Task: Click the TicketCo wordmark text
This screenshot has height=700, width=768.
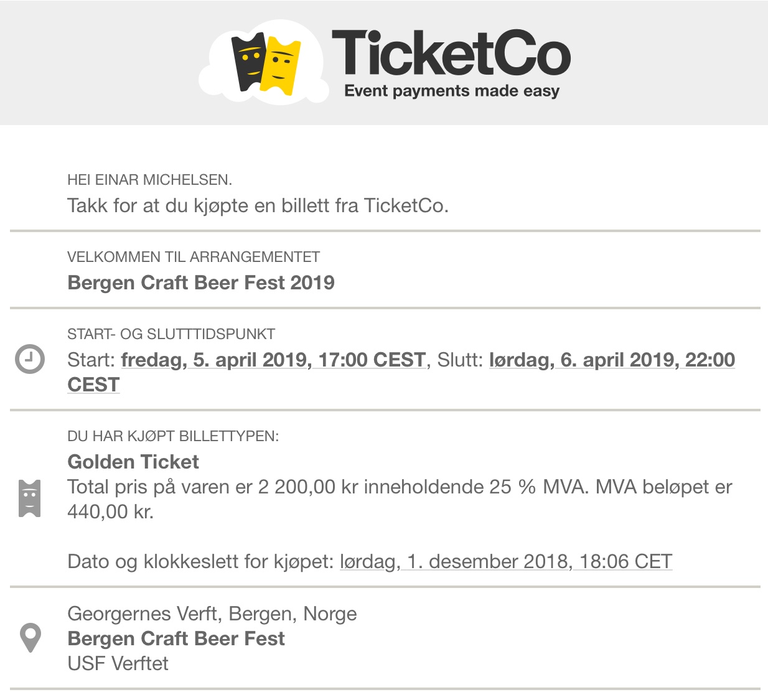Action: point(451,53)
